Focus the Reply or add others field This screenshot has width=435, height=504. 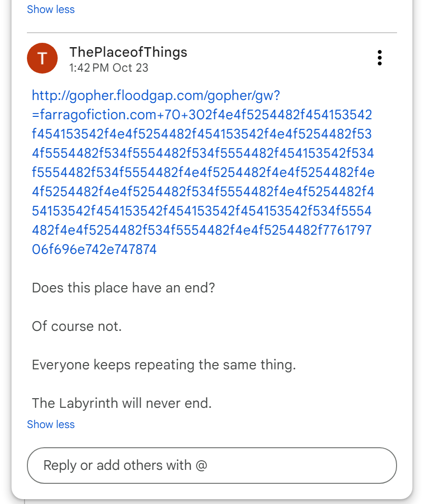(212, 465)
